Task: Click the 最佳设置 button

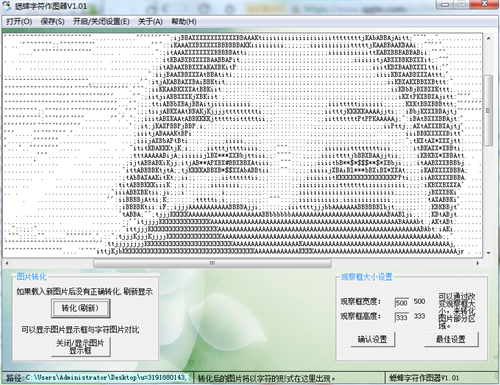Action: click(x=451, y=339)
